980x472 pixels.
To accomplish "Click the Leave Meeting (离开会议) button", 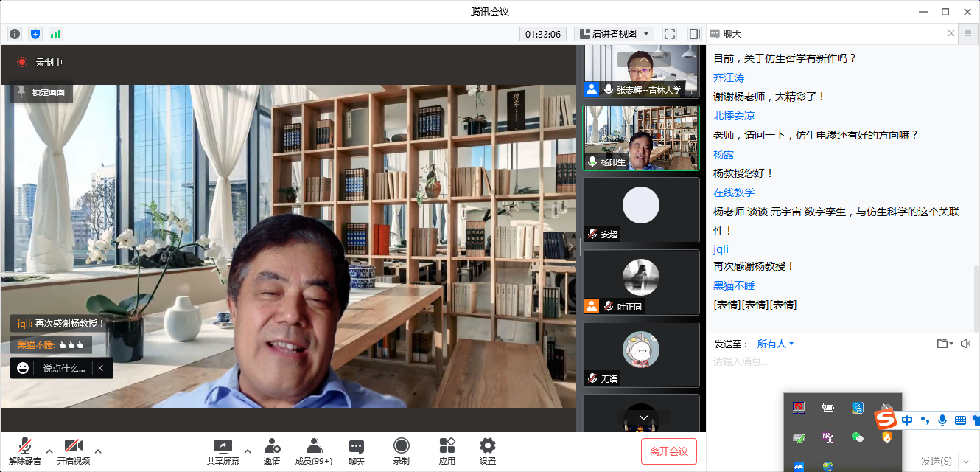I will (x=668, y=451).
